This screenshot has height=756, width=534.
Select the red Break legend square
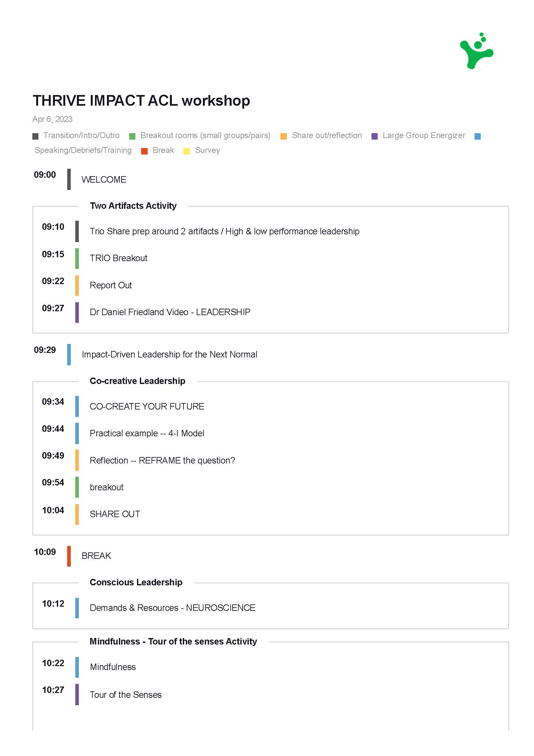coord(144,151)
